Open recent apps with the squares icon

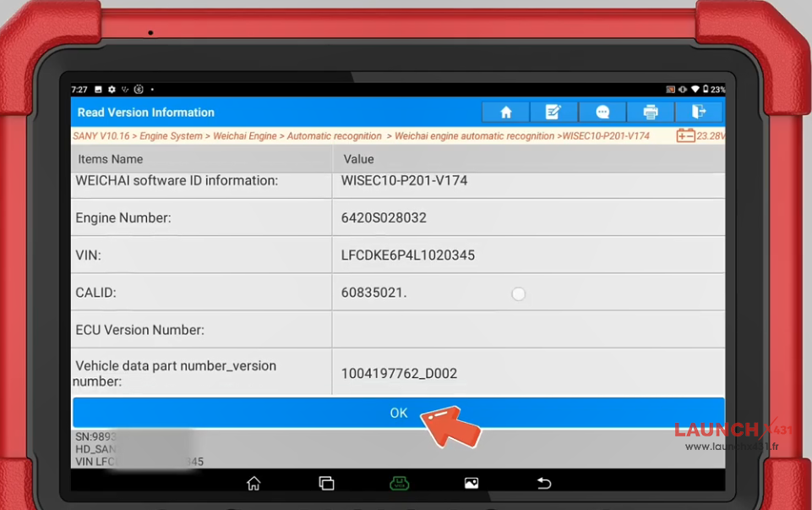pyautogui.click(x=326, y=483)
